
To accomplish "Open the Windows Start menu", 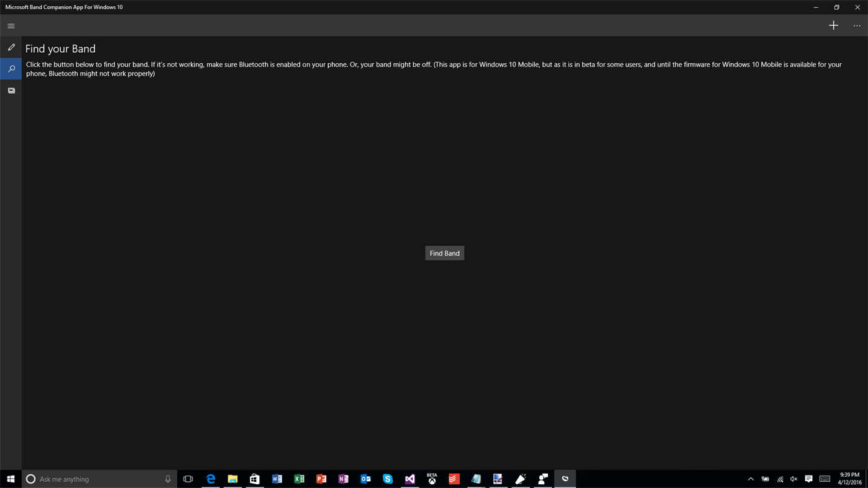I will pyautogui.click(x=11, y=479).
